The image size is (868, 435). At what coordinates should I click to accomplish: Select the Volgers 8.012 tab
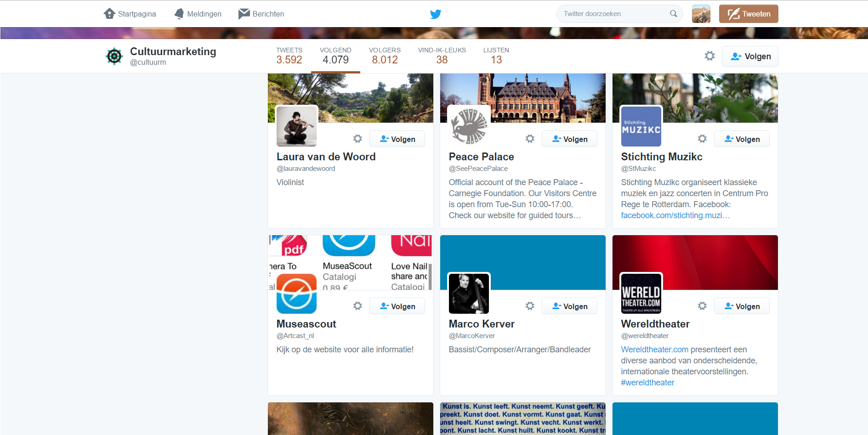(x=385, y=56)
